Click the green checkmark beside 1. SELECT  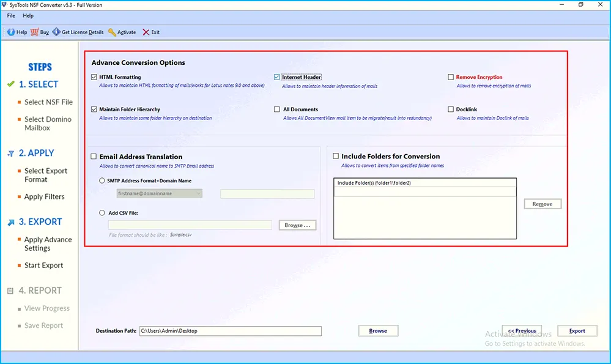[11, 84]
